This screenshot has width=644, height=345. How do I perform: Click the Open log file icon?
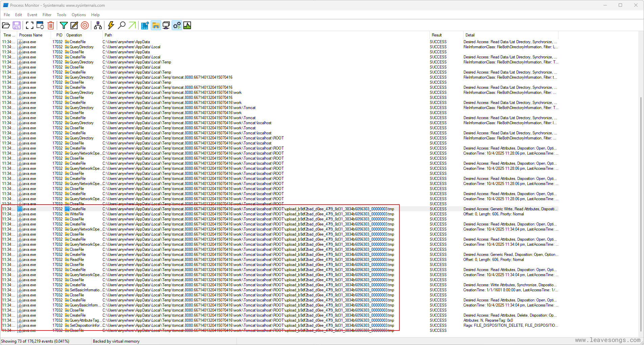(6, 25)
